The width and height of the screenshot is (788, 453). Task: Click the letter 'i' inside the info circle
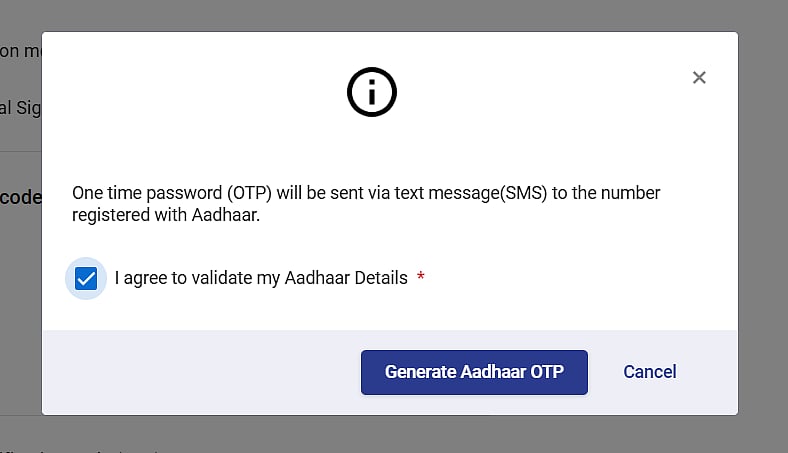372,92
